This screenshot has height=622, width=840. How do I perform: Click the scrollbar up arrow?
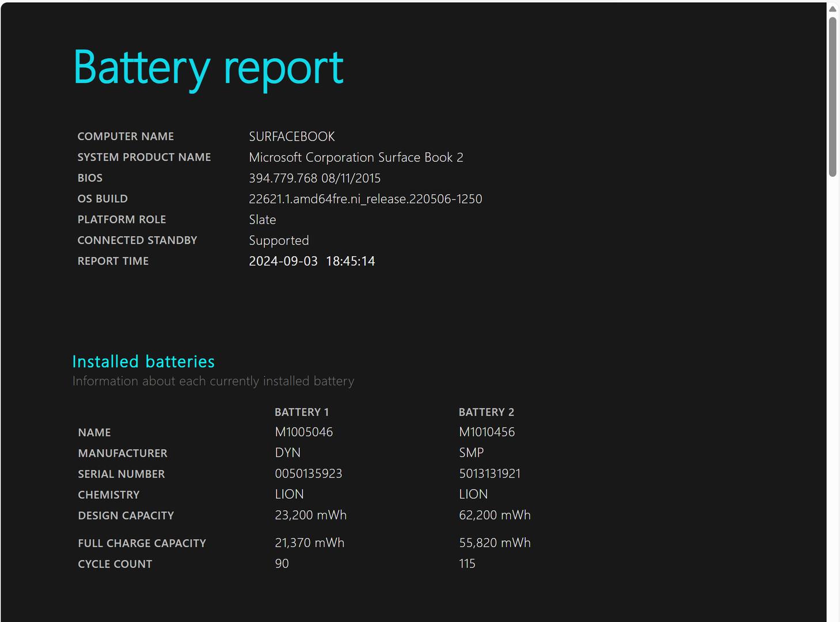point(833,9)
